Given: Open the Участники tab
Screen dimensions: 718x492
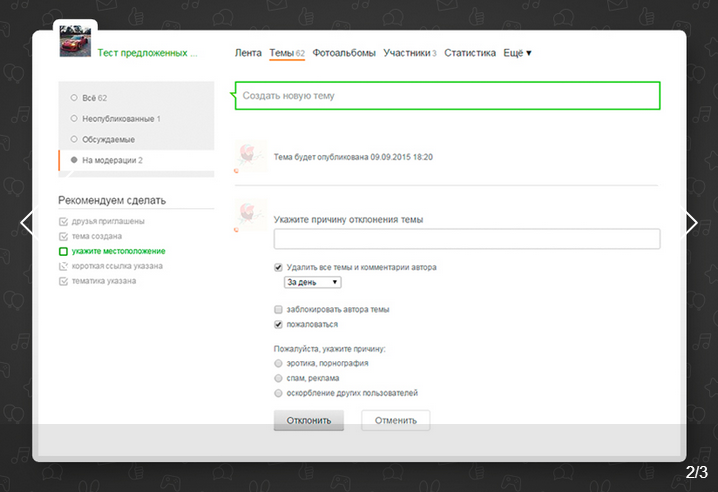Looking at the screenshot, I should click(410, 53).
